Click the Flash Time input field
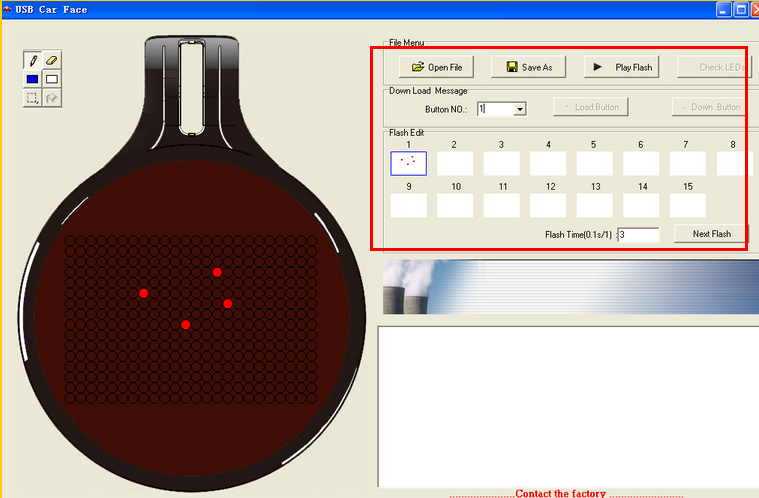Image resolution: width=759 pixels, height=498 pixels. [639, 235]
